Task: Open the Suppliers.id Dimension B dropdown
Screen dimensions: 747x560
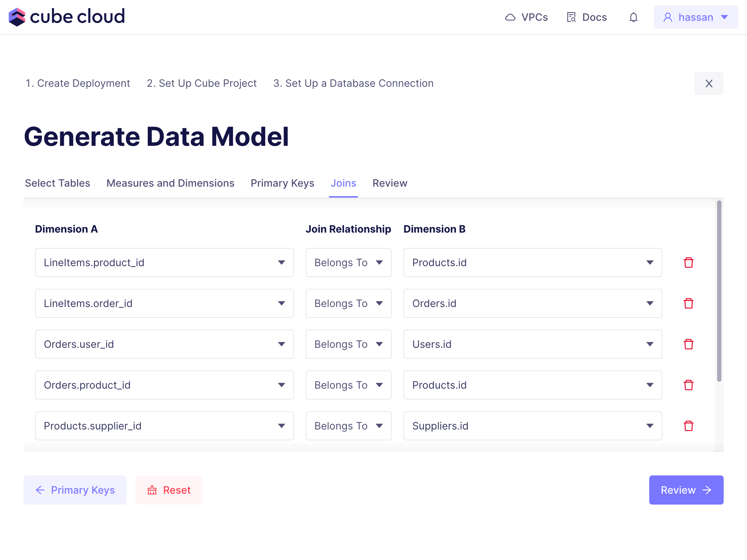Action: 533,426
